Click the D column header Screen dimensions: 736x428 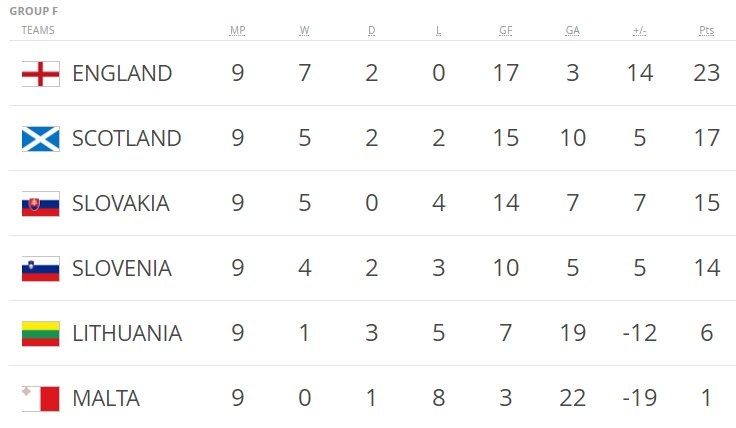pos(371,30)
